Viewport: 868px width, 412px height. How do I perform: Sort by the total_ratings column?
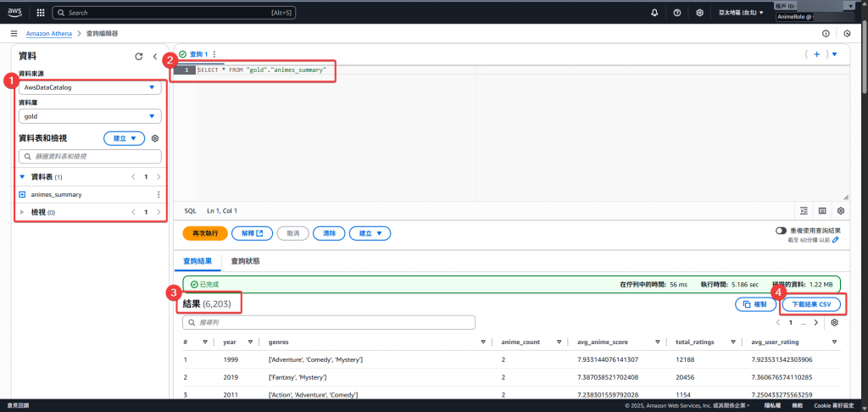click(733, 342)
